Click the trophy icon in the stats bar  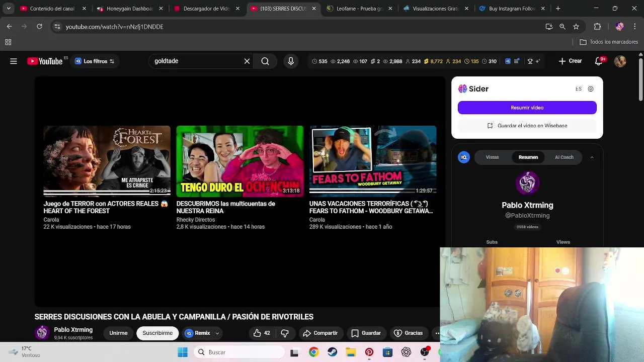point(530,61)
